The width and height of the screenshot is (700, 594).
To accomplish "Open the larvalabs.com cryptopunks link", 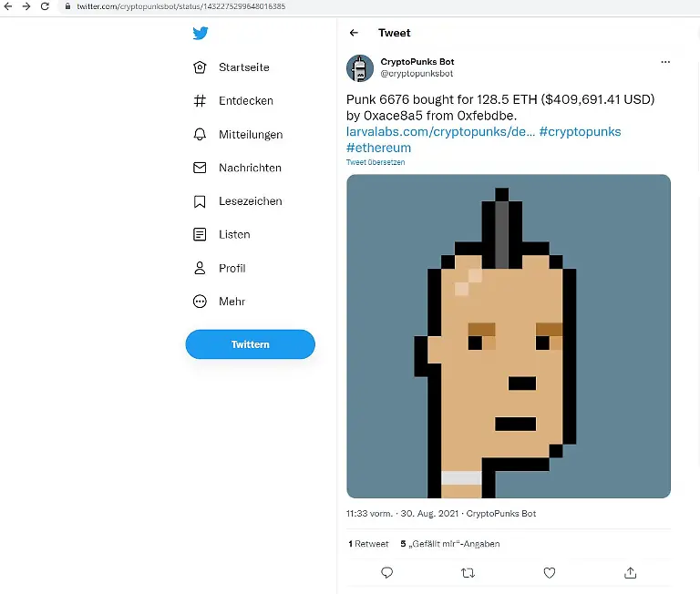I will [440, 132].
